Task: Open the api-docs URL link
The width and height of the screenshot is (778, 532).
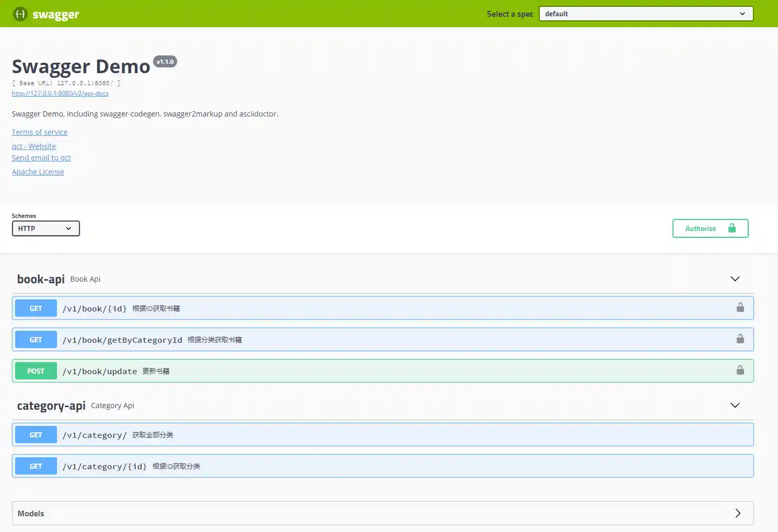Action: tap(60, 94)
